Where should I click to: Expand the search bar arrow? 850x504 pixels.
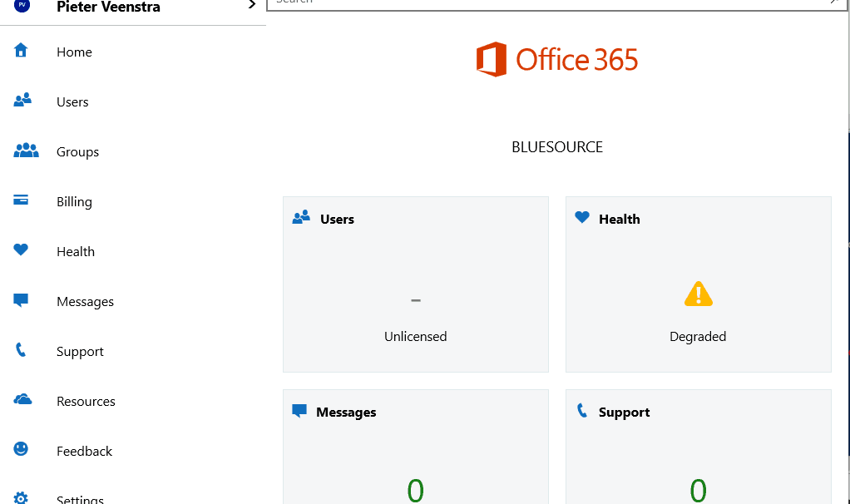coord(833,2)
